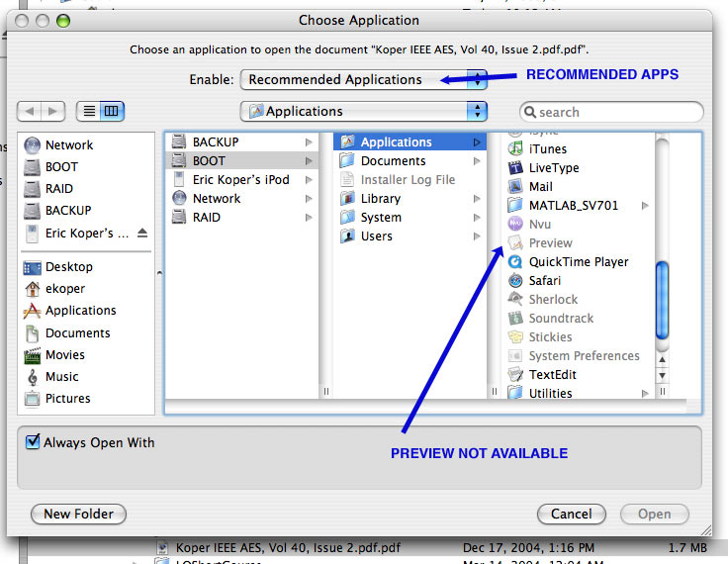Select the Safari application
Viewport: 728px width, 564px height.
[544, 281]
